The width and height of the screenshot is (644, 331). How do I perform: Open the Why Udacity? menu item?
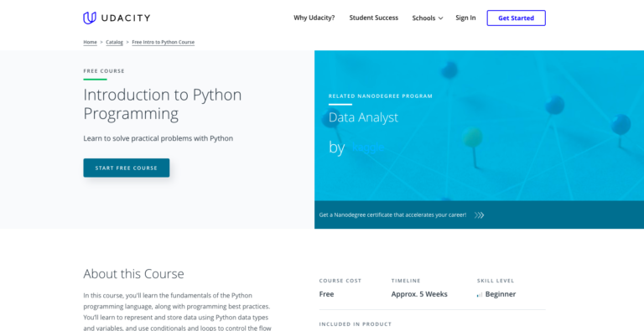pyautogui.click(x=314, y=18)
